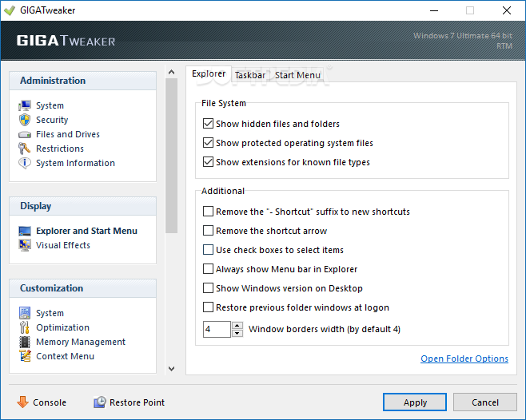Click the Display section header
Image resolution: width=526 pixels, height=420 pixels.
82,206
